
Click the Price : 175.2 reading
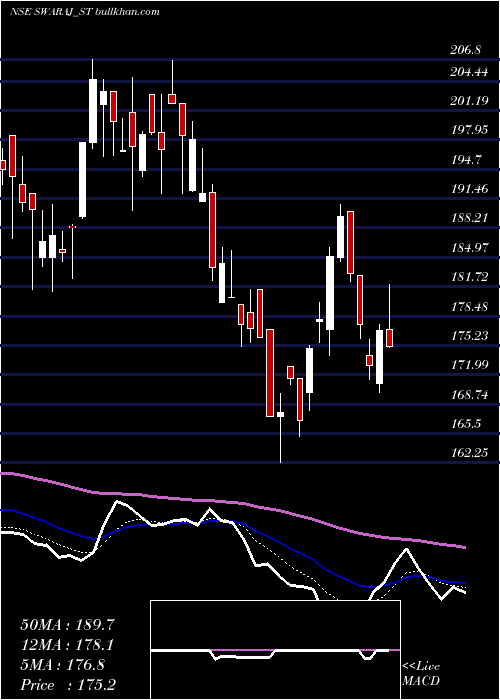coord(70,685)
